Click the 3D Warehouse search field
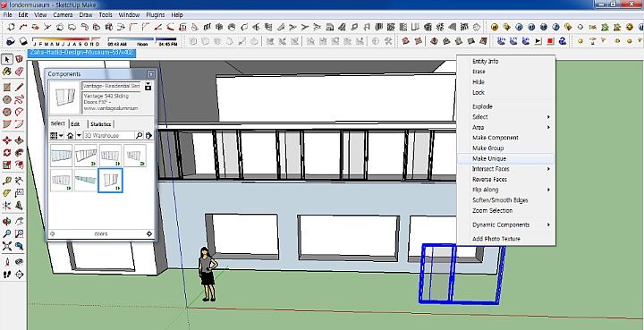Viewport: 644px width, 330px height. pyautogui.click(x=108, y=135)
